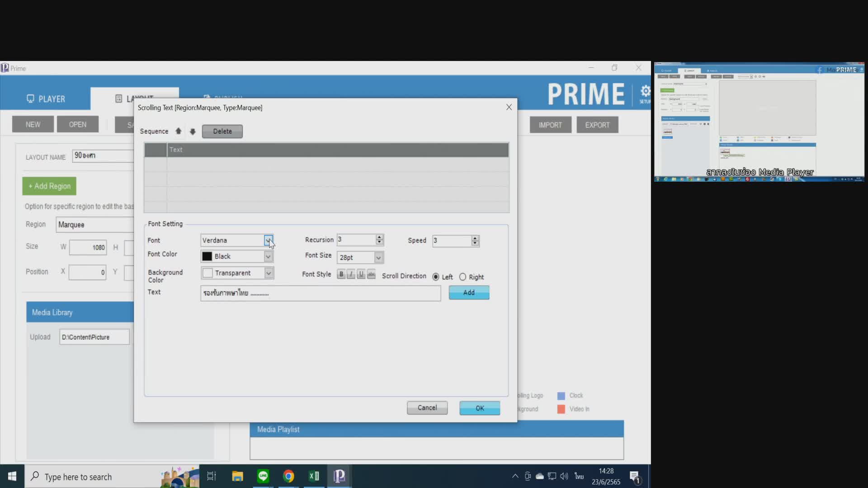868x488 pixels.
Task: Increase Speed value with up arrow
Action: pyautogui.click(x=475, y=238)
